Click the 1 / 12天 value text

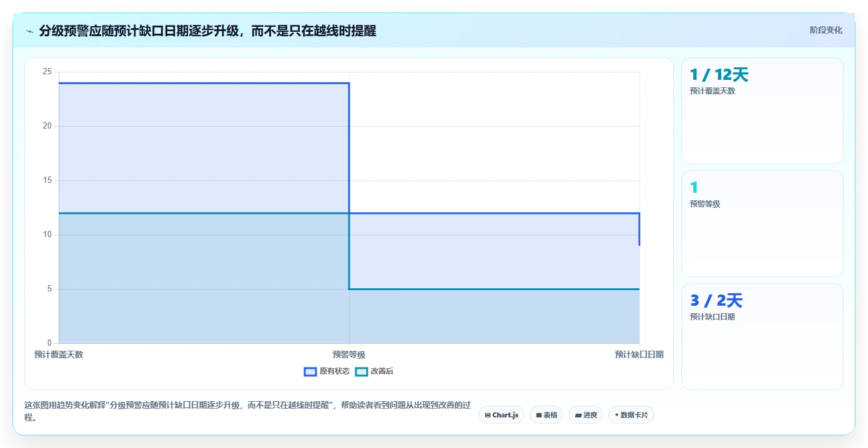click(x=719, y=75)
